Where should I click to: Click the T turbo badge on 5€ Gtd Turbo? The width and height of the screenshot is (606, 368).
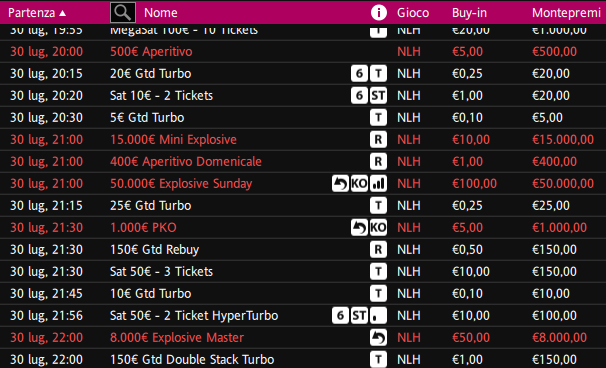click(x=378, y=118)
